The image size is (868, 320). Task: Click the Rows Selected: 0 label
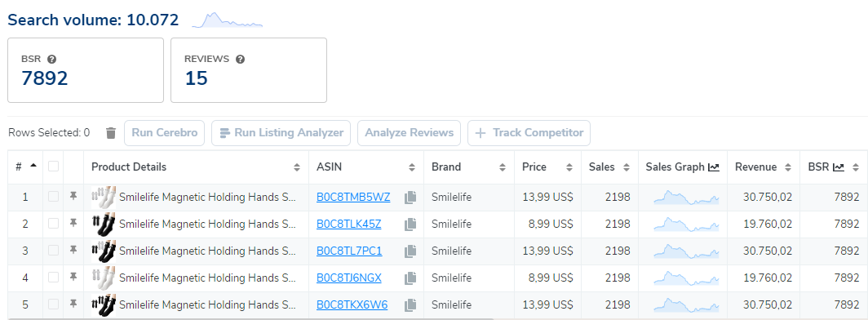point(49,133)
